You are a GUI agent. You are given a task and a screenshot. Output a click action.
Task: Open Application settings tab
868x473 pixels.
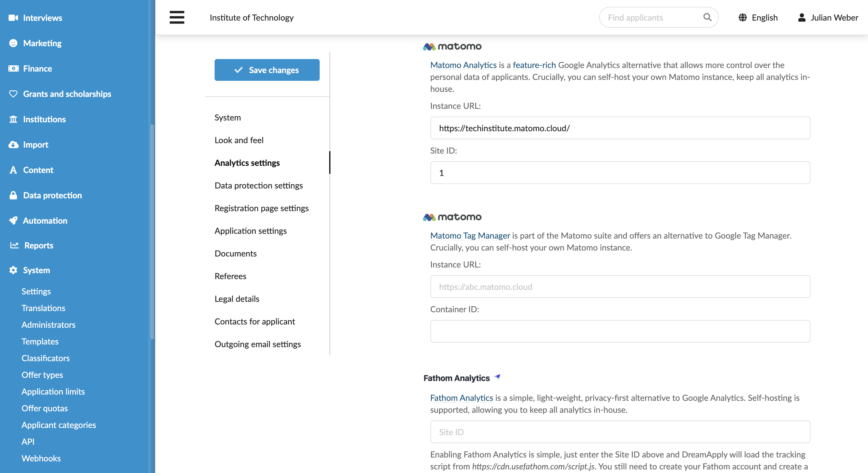coord(251,231)
